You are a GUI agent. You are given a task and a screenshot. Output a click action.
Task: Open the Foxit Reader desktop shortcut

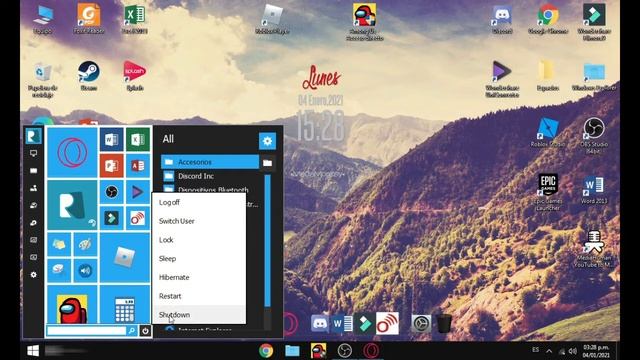click(89, 18)
